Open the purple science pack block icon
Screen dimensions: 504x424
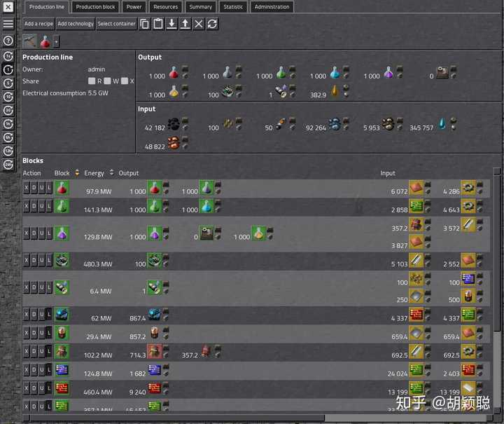[62, 233]
